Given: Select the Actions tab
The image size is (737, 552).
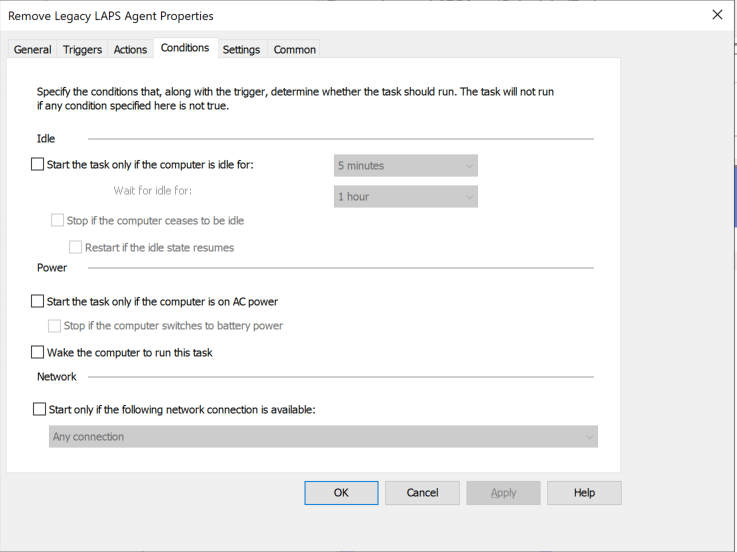Looking at the screenshot, I should click(130, 50).
